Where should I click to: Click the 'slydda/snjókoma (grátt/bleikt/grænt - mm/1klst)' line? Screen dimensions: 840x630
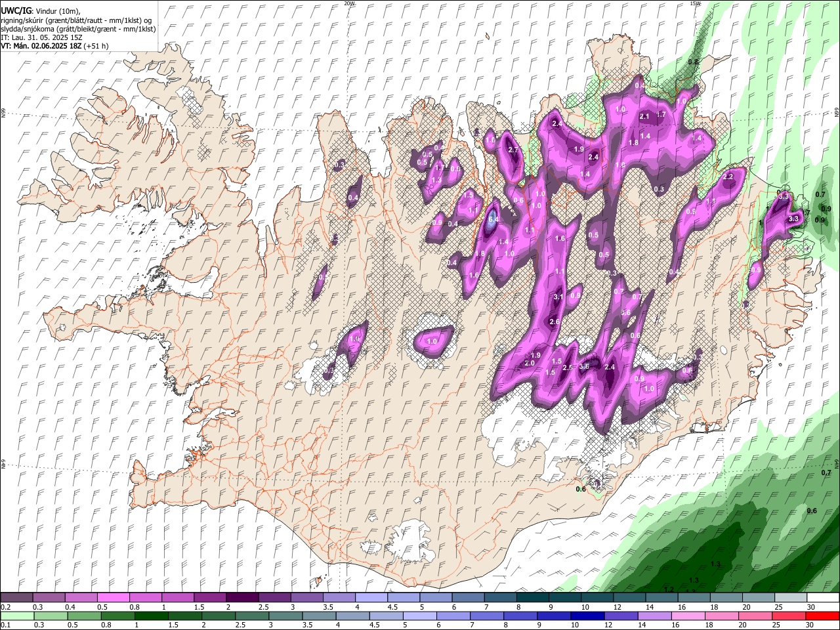tap(78, 29)
